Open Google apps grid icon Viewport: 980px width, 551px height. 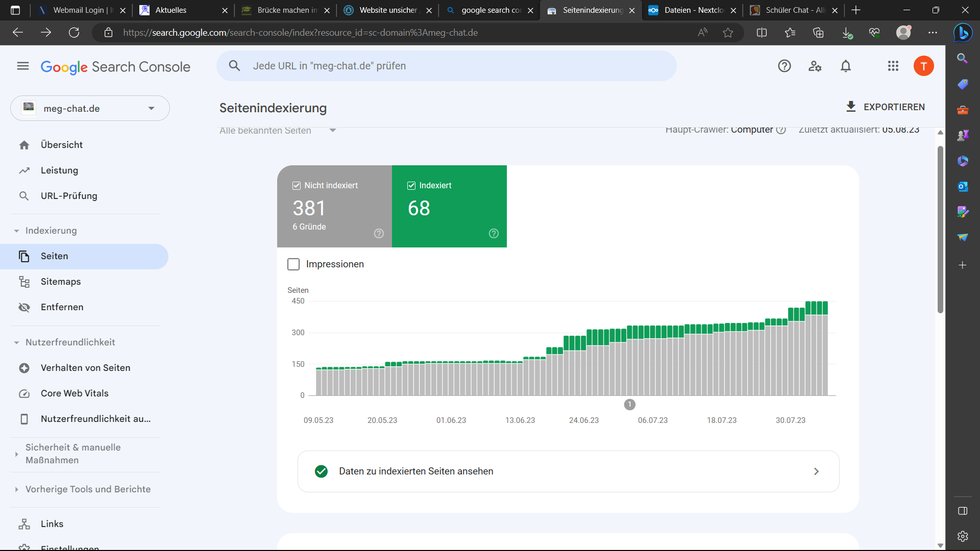[x=893, y=66]
